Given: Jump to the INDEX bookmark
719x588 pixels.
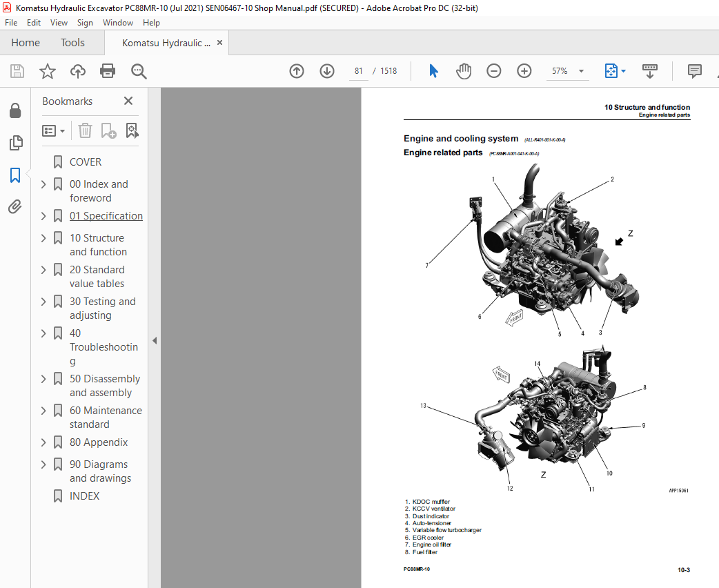Looking at the screenshot, I should [x=84, y=496].
